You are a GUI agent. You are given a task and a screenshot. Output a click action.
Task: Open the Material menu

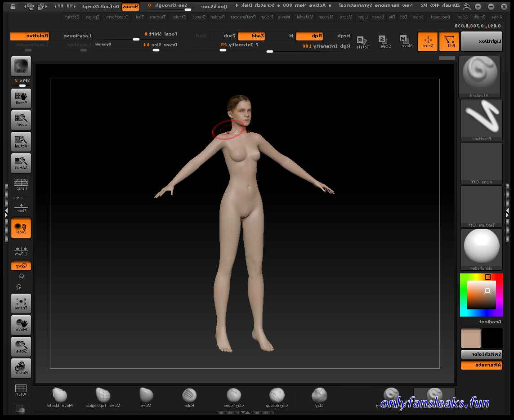coord(305,17)
